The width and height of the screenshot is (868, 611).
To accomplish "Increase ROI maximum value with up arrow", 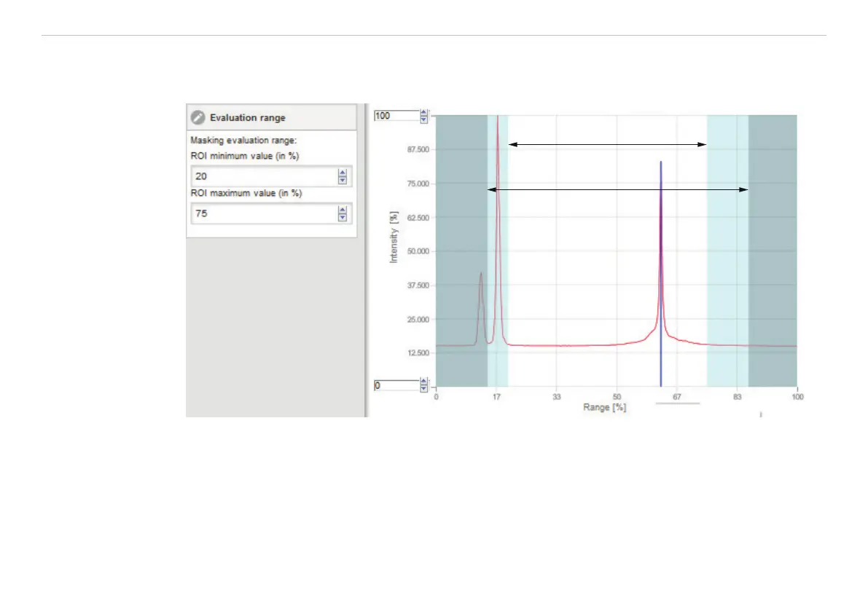I will pyautogui.click(x=342, y=210).
